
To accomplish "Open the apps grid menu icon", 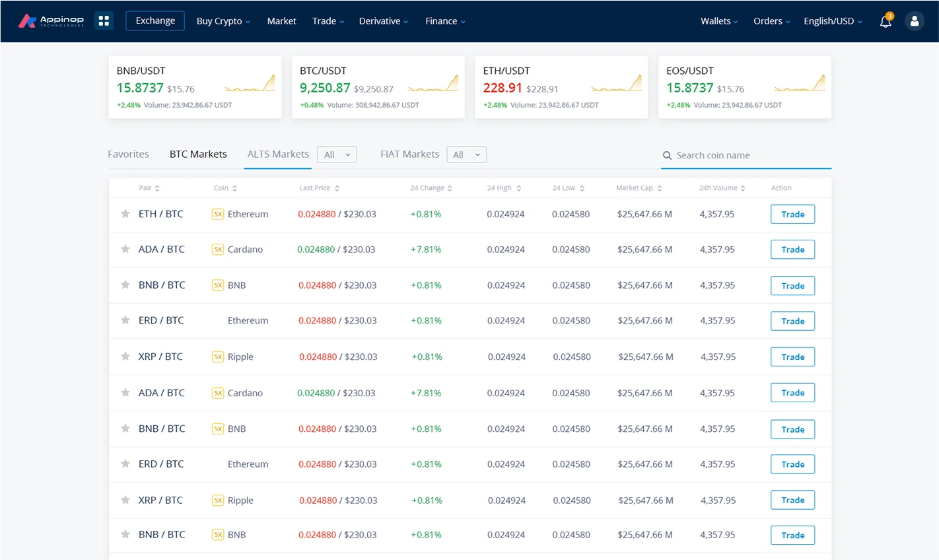I will [x=104, y=21].
